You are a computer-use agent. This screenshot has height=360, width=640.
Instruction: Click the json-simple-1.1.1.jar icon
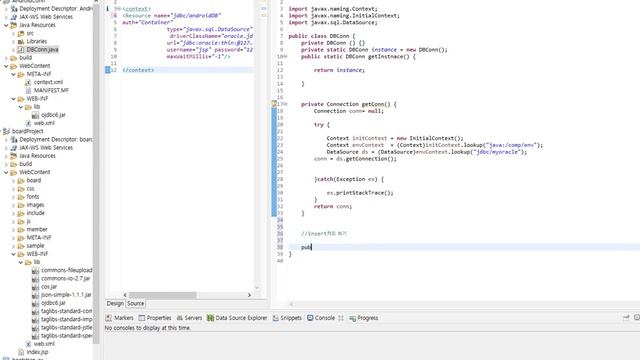click(x=36, y=295)
